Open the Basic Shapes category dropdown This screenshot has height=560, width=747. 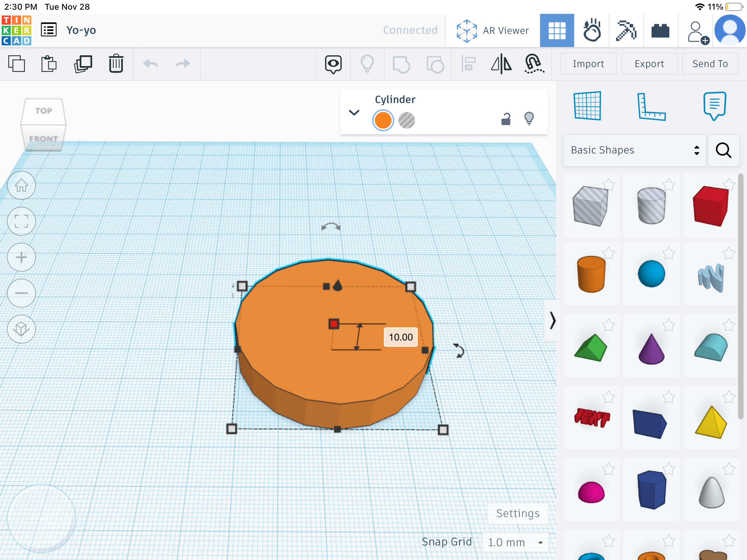(x=635, y=150)
